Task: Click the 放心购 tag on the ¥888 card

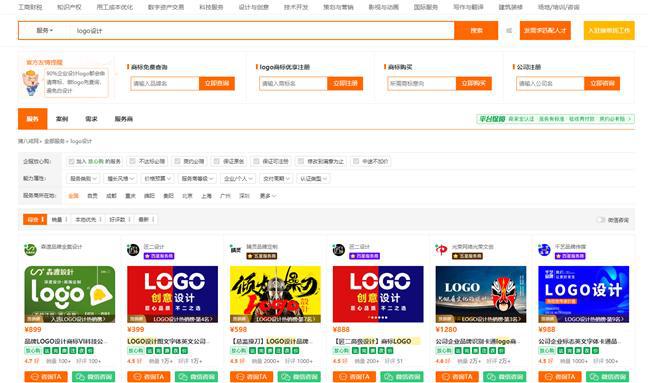Action: coord(341,351)
